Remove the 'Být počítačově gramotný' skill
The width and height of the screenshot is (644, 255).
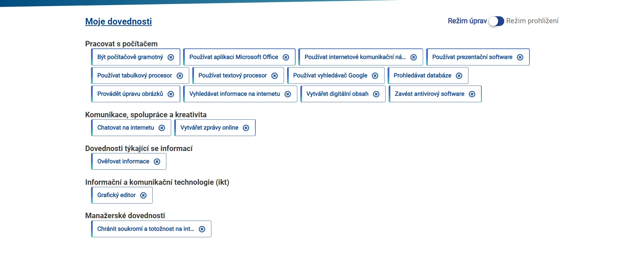[x=171, y=57]
